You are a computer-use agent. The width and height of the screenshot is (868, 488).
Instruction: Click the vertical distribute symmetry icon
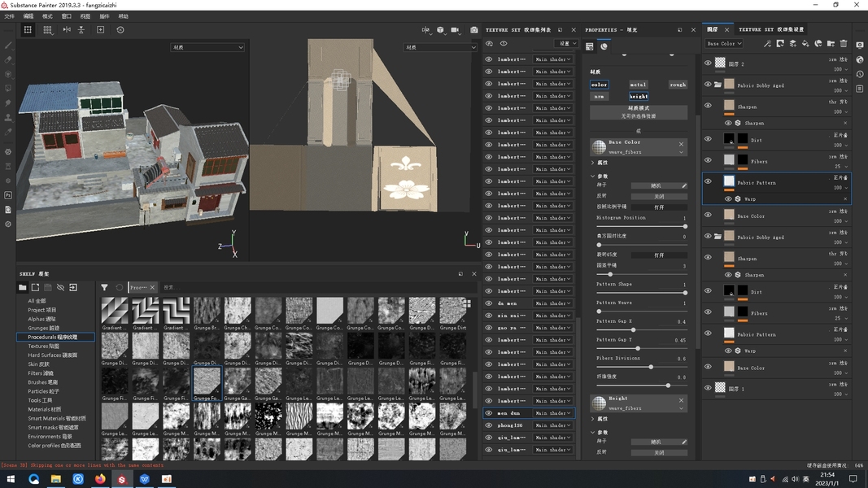(x=81, y=30)
